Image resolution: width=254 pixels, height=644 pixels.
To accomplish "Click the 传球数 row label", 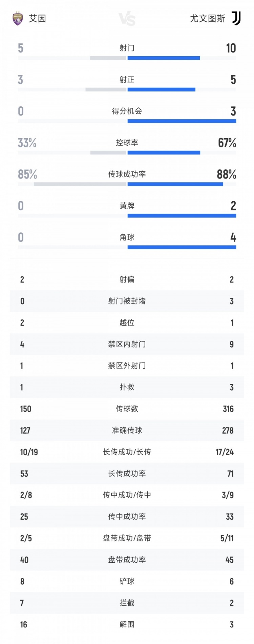I will tap(127, 409).
